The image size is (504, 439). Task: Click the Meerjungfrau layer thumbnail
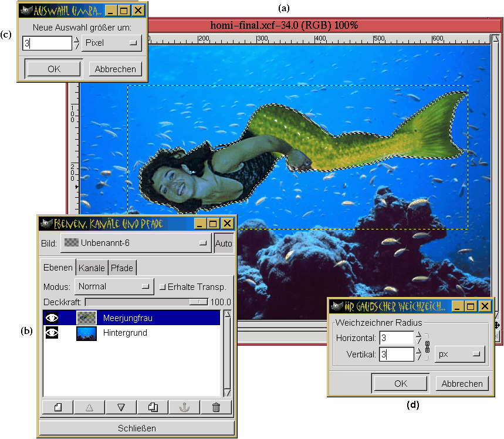coord(86,318)
